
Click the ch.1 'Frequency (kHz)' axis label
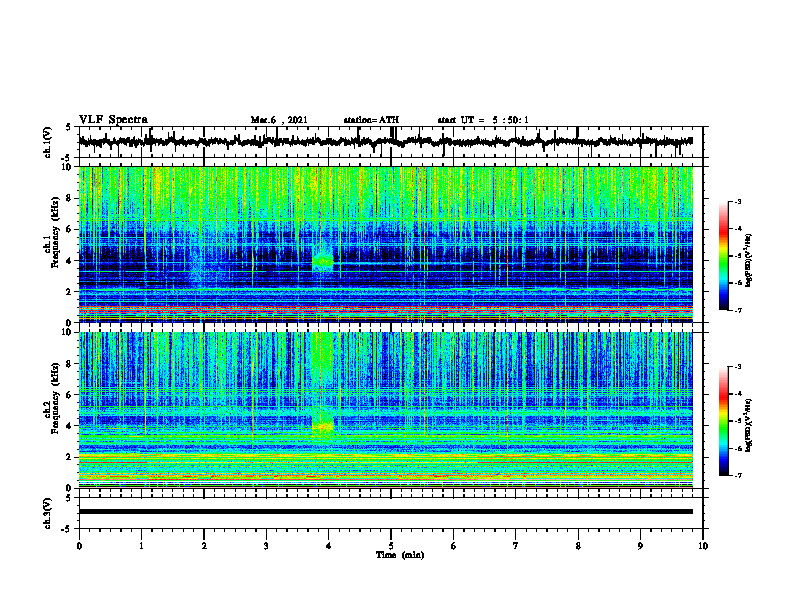(x=53, y=232)
